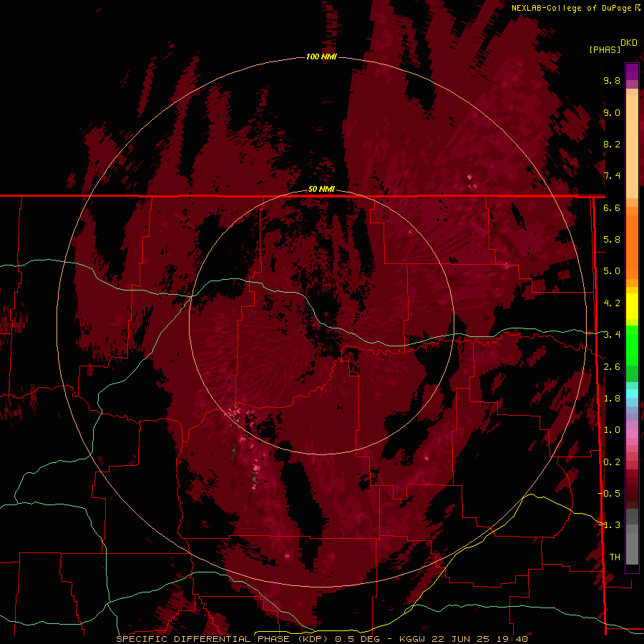Image resolution: width=644 pixels, height=644 pixels.
Task: Select the 2.6 value on the color scale
Action: [x=612, y=367]
